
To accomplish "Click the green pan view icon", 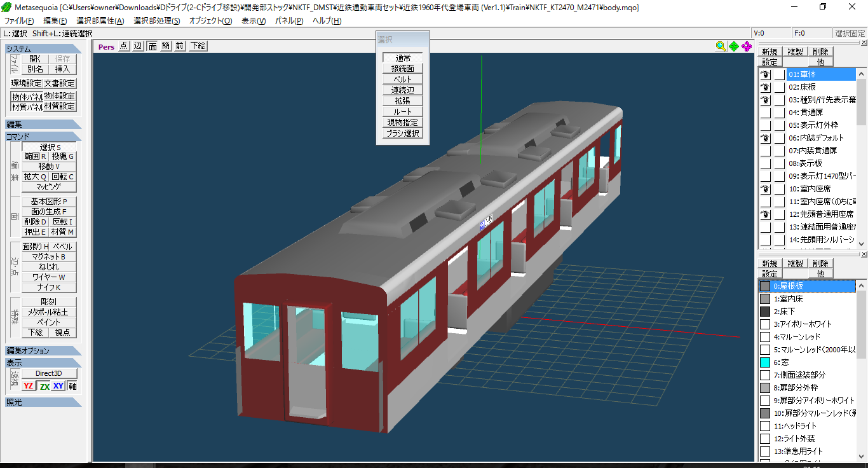I will (x=734, y=46).
